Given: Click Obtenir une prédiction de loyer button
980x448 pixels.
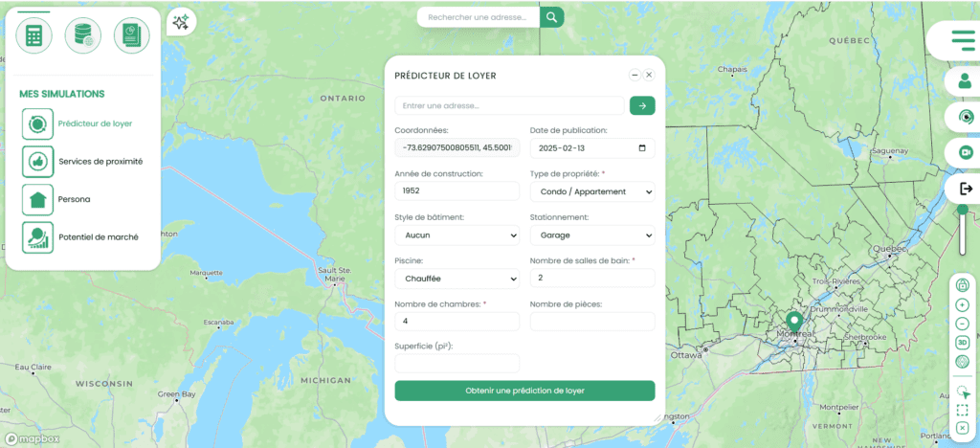Looking at the screenshot, I should pyautogui.click(x=524, y=391).
